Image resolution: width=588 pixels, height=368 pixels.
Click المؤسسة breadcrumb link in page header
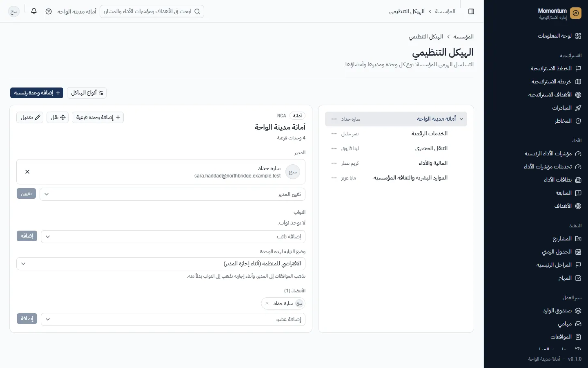click(463, 37)
